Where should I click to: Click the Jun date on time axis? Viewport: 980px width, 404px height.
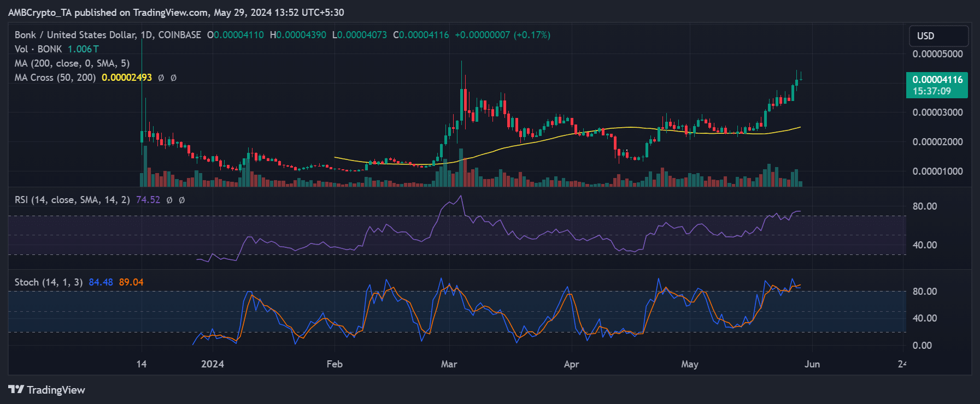(812, 364)
